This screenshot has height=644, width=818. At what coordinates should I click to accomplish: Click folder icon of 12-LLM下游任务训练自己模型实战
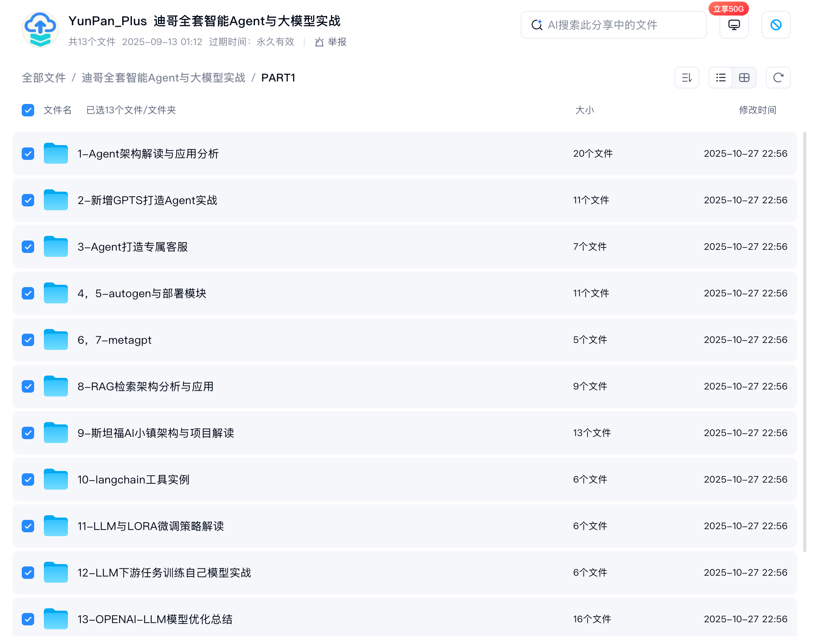pyautogui.click(x=56, y=572)
